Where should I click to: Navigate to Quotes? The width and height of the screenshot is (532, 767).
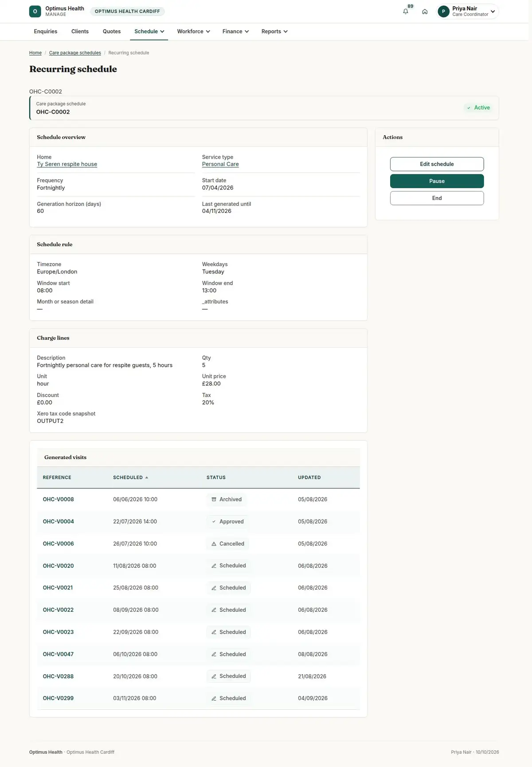point(112,31)
